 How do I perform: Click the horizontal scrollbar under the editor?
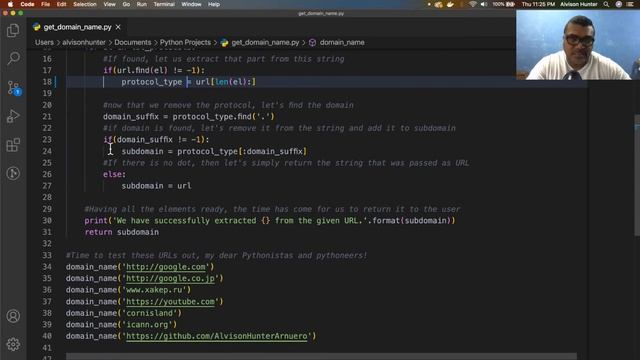(321, 356)
